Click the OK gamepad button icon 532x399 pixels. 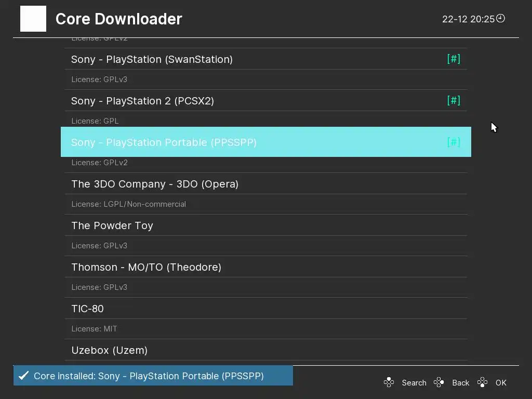pos(483,383)
